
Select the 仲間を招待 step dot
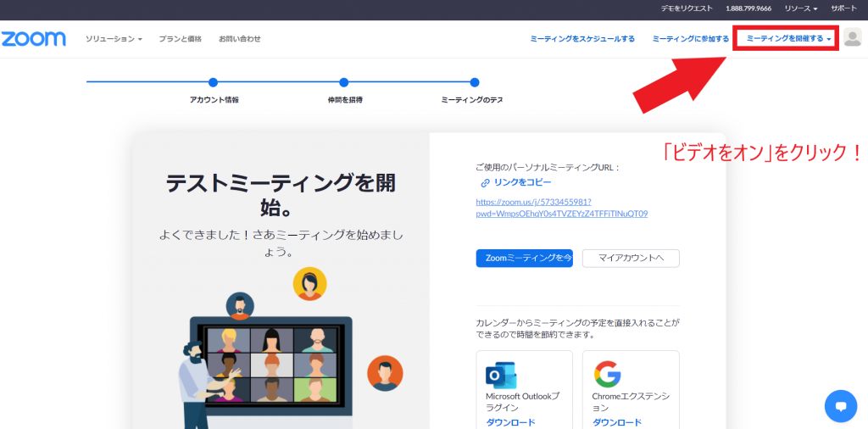[344, 82]
